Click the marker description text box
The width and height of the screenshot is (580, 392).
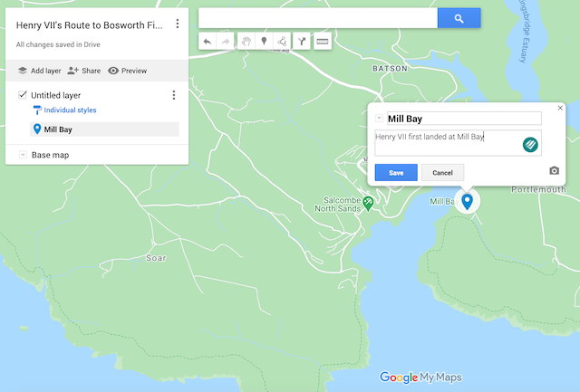[458, 143]
